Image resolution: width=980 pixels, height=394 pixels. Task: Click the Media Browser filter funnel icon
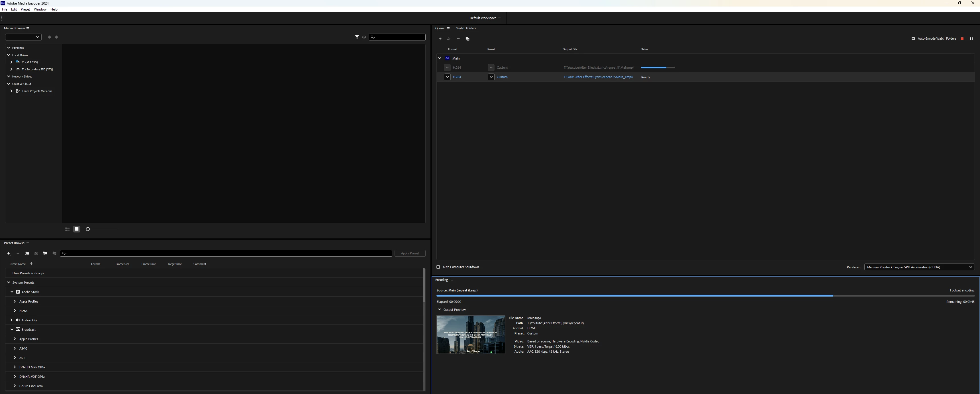tap(357, 37)
